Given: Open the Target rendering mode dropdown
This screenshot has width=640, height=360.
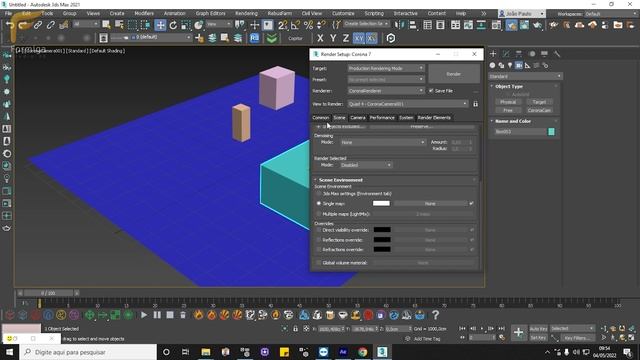Looking at the screenshot, I should tap(386, 68).
